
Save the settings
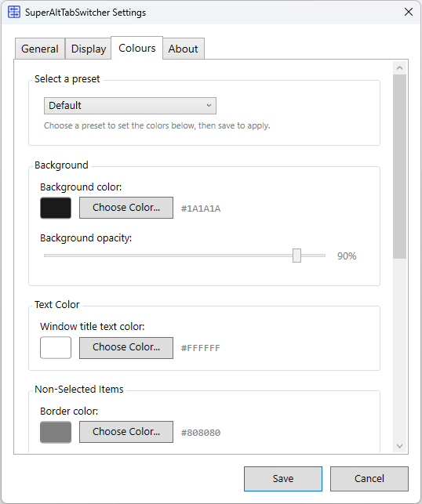(283, 479)
